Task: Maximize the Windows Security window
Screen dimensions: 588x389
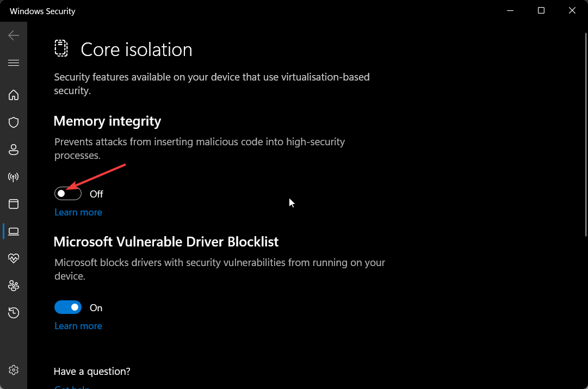Action: 541,10
